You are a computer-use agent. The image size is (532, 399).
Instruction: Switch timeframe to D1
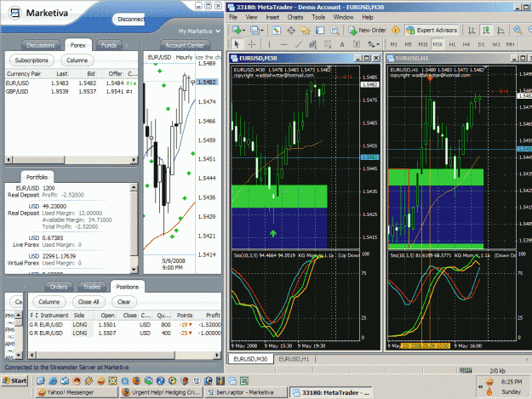pyautogui.click(x=481, y=44)
